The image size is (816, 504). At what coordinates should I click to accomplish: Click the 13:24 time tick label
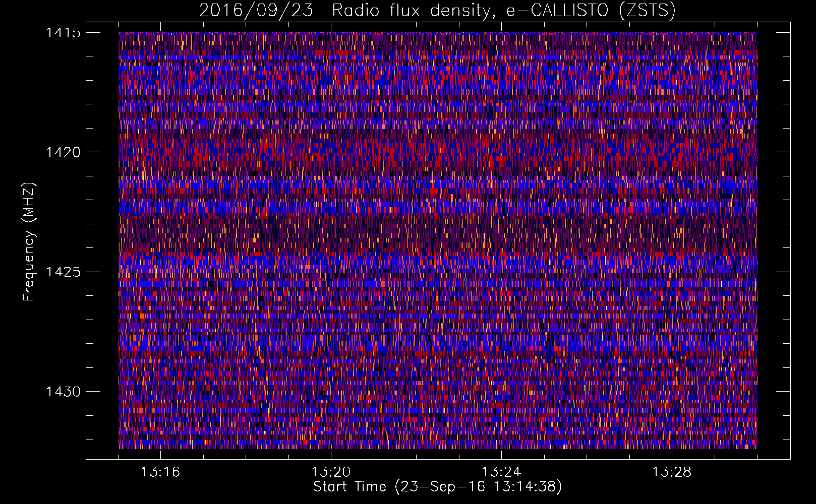tap(501, 472)
